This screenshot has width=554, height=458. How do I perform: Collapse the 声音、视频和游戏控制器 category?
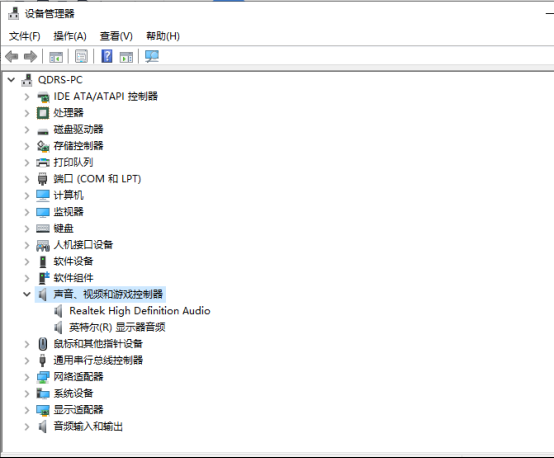pos(27,294)
